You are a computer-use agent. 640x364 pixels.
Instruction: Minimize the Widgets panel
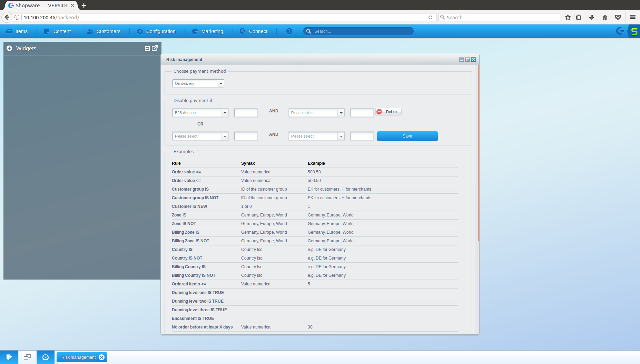click(x=147, y=49)
